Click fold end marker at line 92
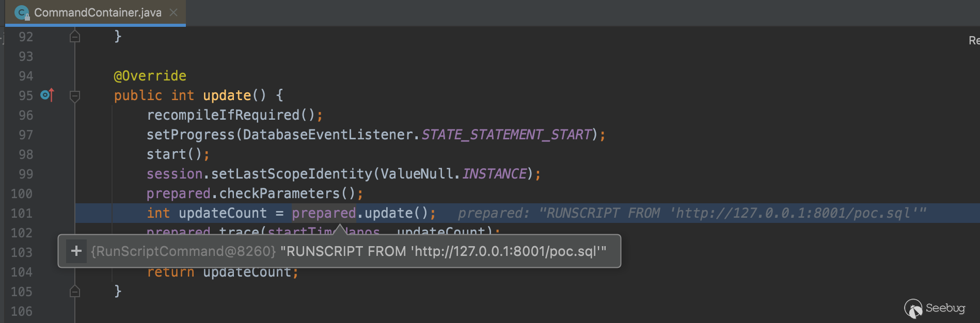980x323 pixels. click(75, 37)
